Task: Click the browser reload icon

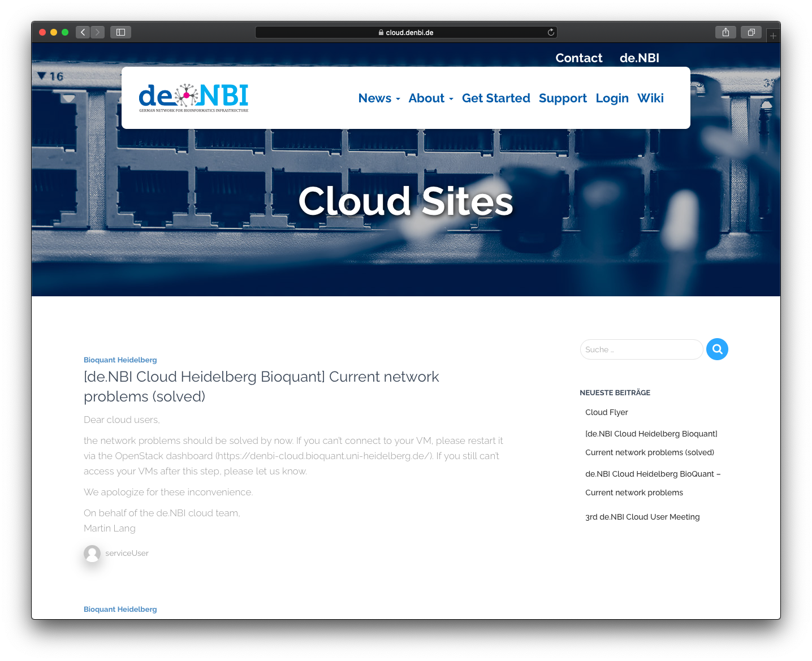Action: tap(551, 32)
